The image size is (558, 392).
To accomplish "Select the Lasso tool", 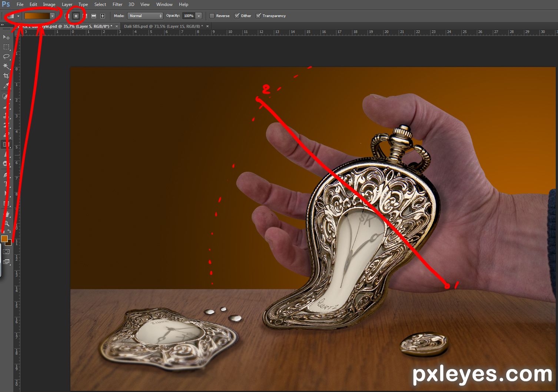I will click(6, 57).
